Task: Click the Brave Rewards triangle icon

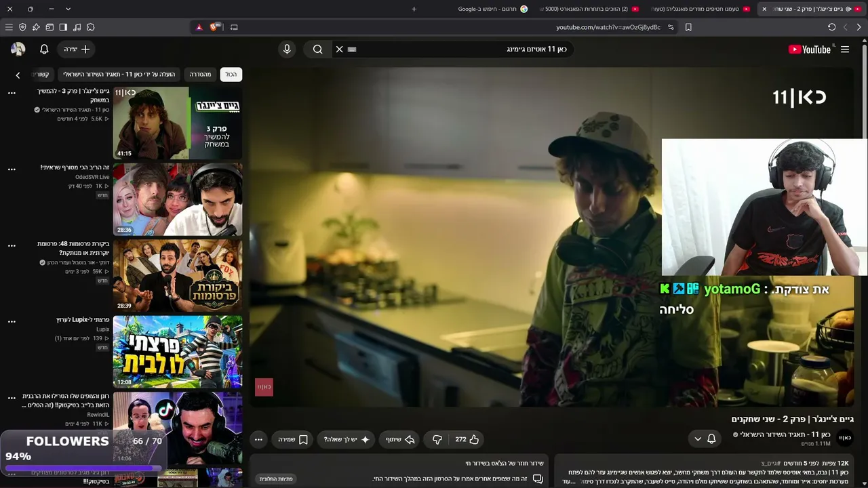Action: pos(199,27)
